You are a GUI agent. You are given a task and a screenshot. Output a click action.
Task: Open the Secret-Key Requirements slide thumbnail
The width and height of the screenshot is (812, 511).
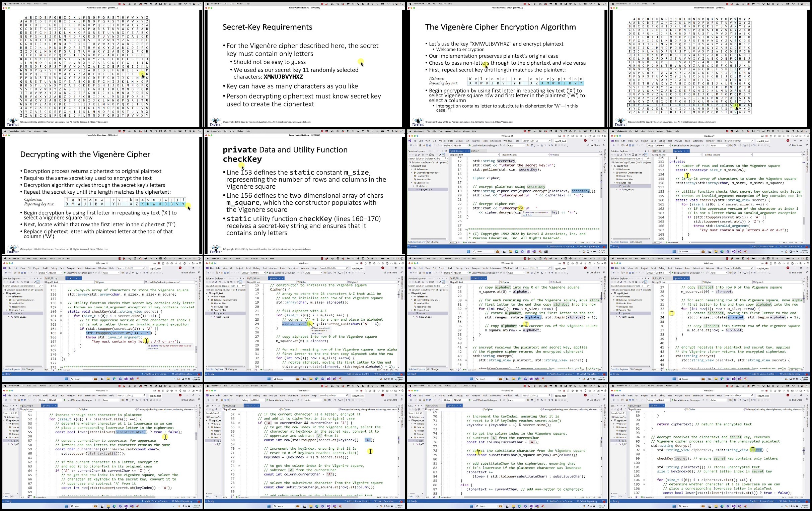click(x=304, y=64)
